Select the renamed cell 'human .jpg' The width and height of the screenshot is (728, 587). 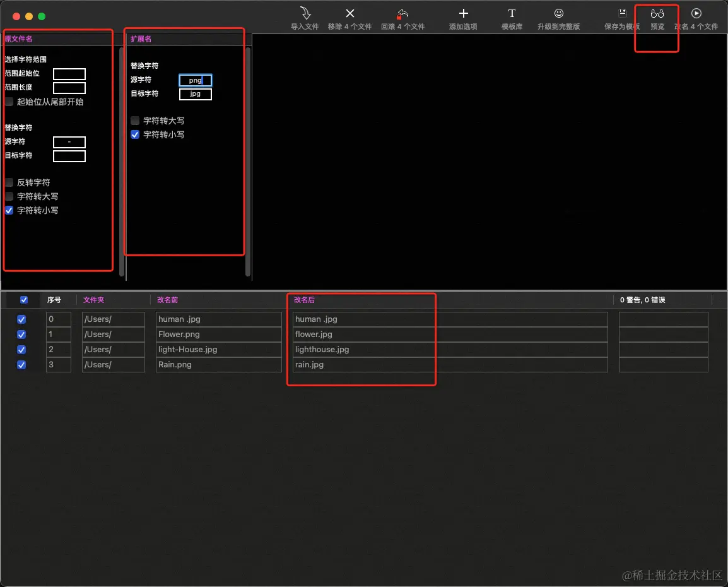(450, 319)
